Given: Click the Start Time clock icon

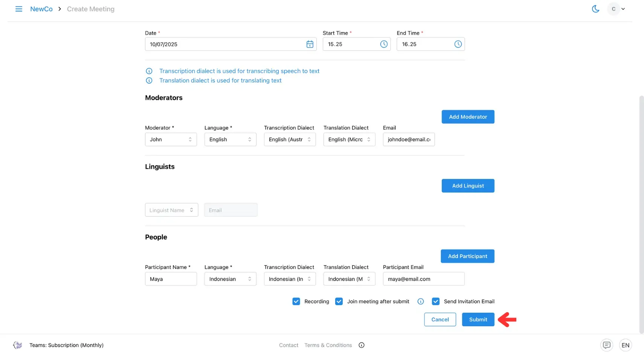Looking at the screenshot, I should (x=383, y=44).
